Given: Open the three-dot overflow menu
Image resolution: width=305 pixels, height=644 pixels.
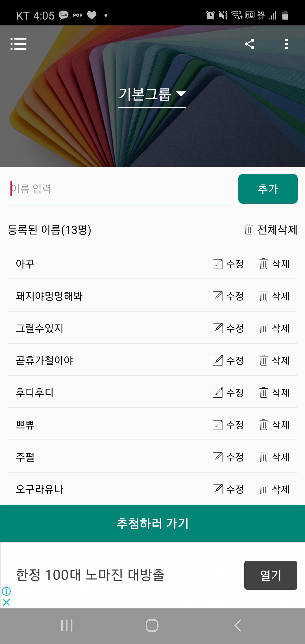Looking at the screenshot, I should pyautogui.click(x=286, y=44).
